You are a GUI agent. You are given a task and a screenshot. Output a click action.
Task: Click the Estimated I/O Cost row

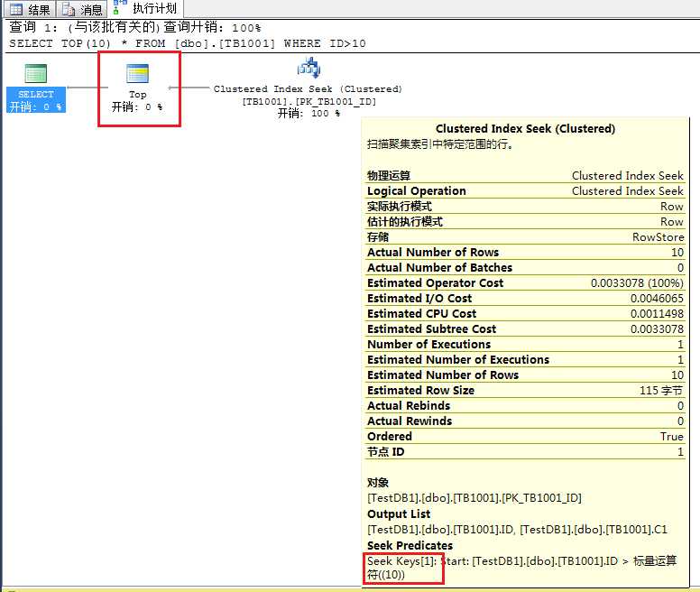(x=525, y=298)
